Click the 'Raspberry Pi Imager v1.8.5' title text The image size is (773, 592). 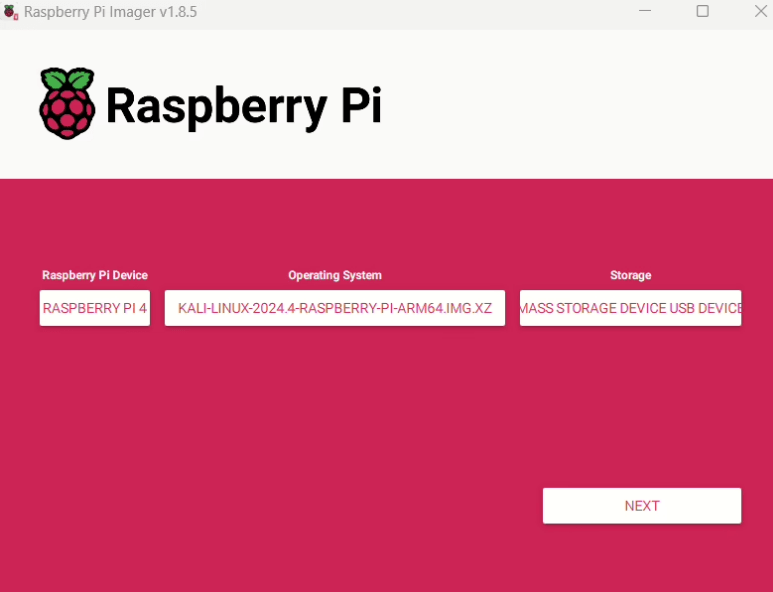110,12
